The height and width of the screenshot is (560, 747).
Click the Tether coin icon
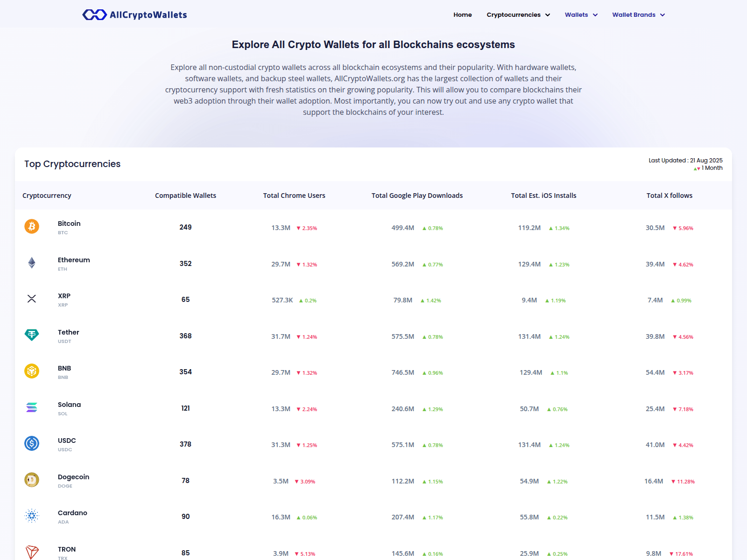pyautogui.click(x=32, y=335)
